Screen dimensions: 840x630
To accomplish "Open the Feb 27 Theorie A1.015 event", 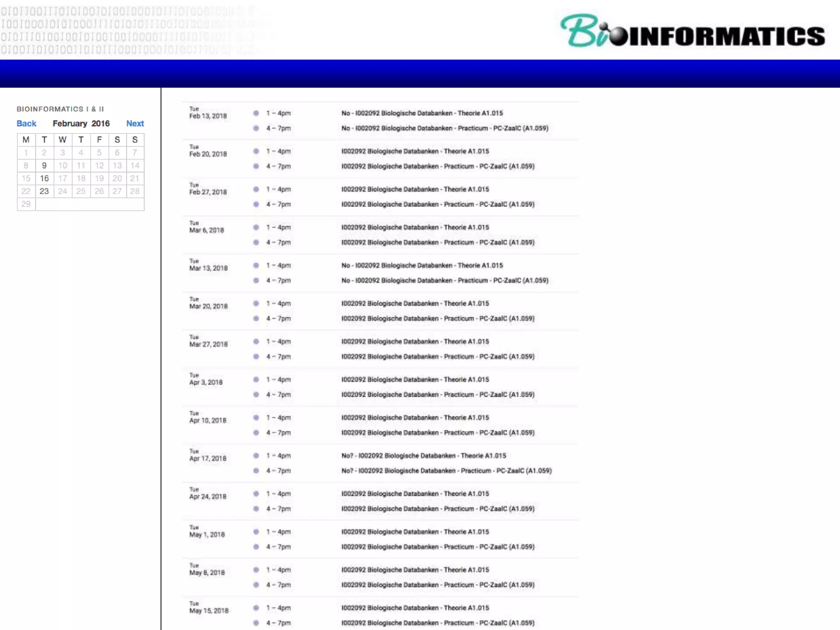I will click(x=415, y=189).
